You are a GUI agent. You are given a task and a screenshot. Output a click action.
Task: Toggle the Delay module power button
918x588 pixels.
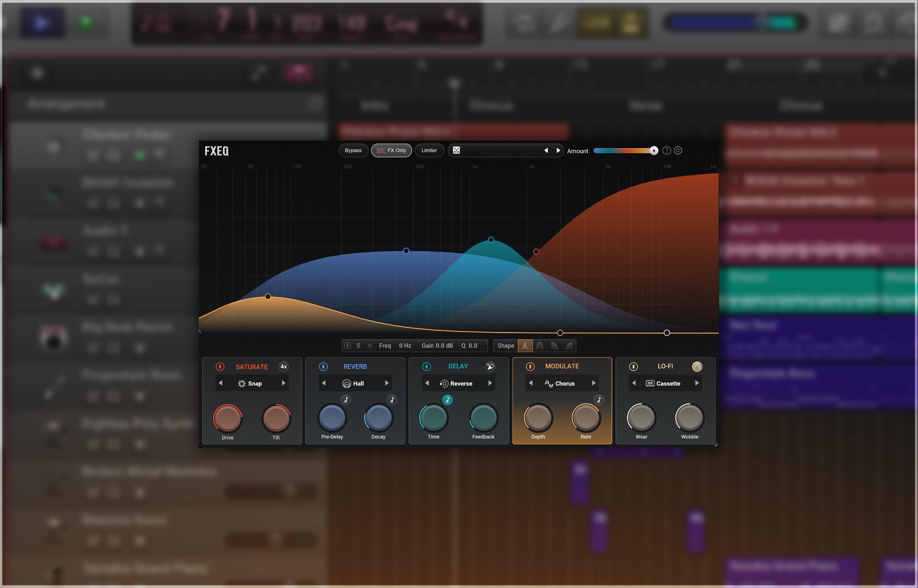(426, 367)
